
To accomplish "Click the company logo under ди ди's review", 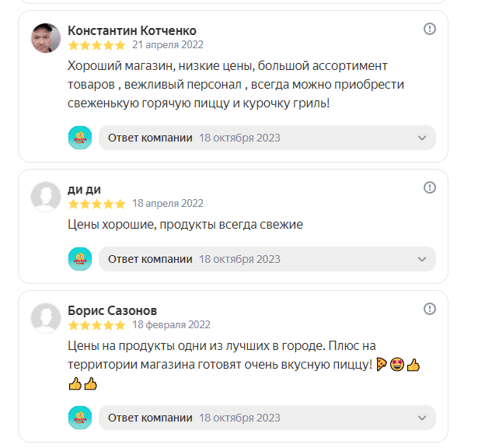I will (80, 259).
